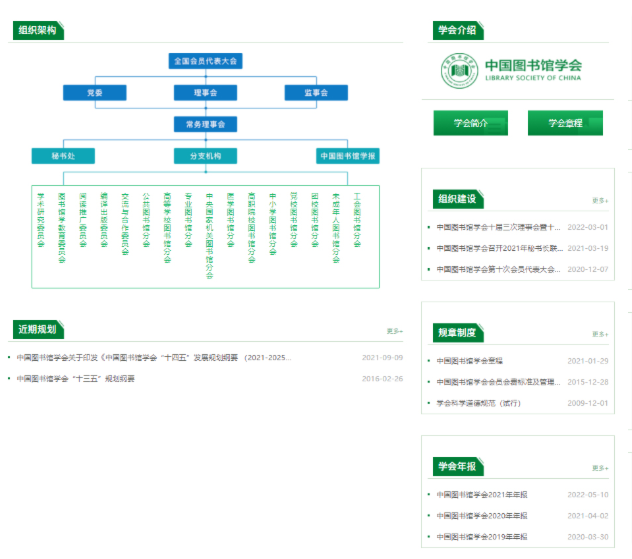Open the 学会简介 button
Screen dimensions: 632x559
coord(470,123)
